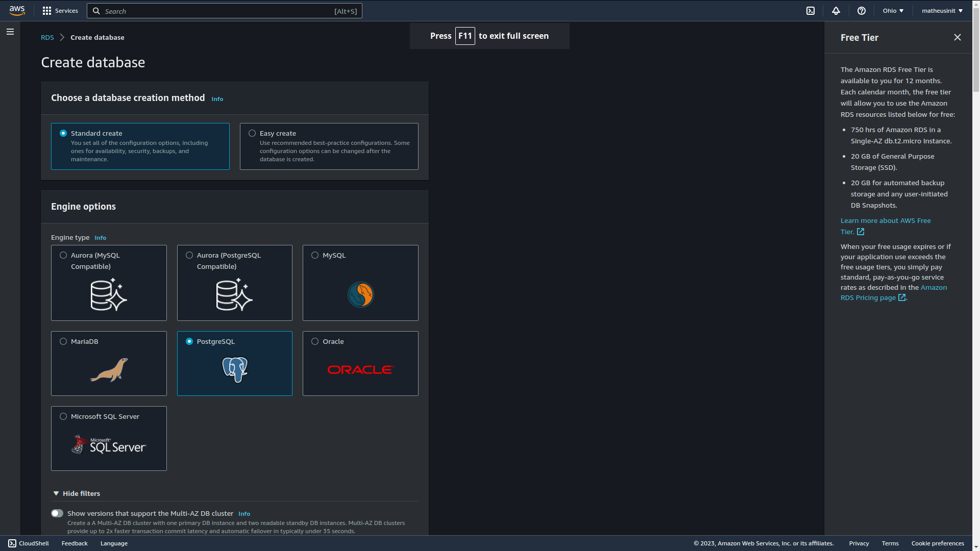Open the hamburger navigation sidebar
Viewport: 980px width, 551px height.
click(10, 32)
